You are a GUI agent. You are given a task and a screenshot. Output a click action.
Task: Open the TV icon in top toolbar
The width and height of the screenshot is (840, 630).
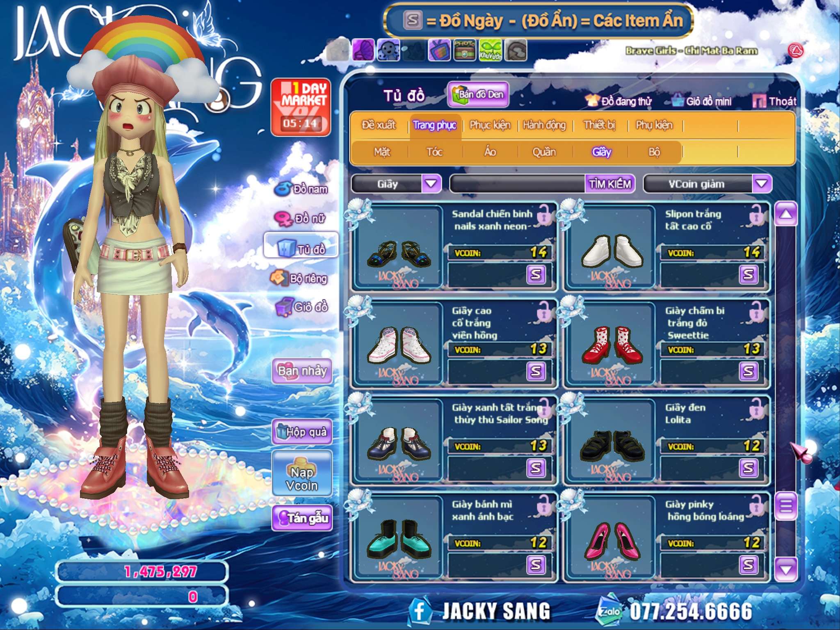click(x=439, y=50)
